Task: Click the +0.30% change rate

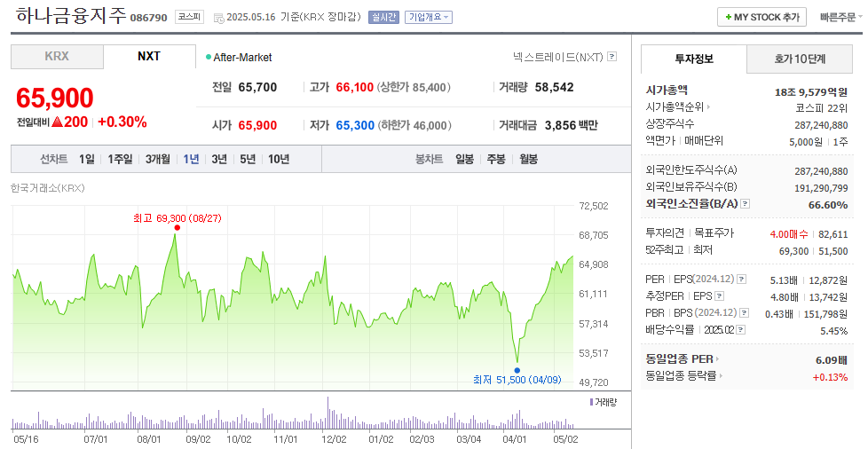Action: pos(122,122)
